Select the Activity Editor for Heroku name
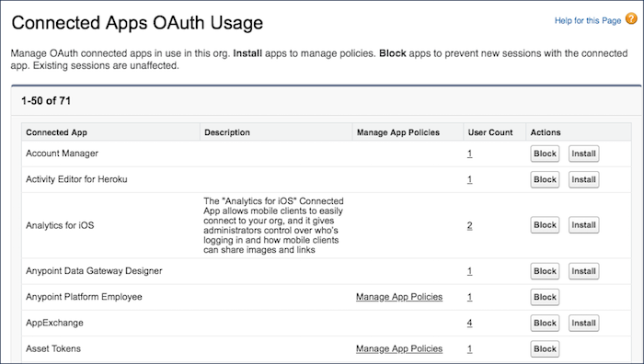The width and height of the screenshot is (644, 364). (x=76, y=179)
